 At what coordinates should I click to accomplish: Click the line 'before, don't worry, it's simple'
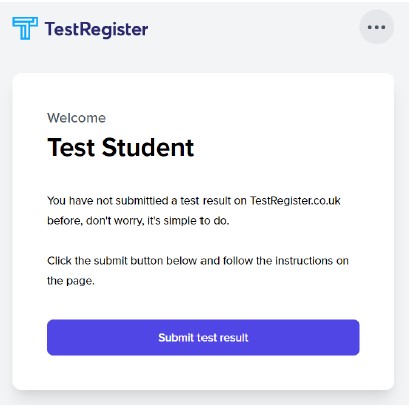[138, 221]
